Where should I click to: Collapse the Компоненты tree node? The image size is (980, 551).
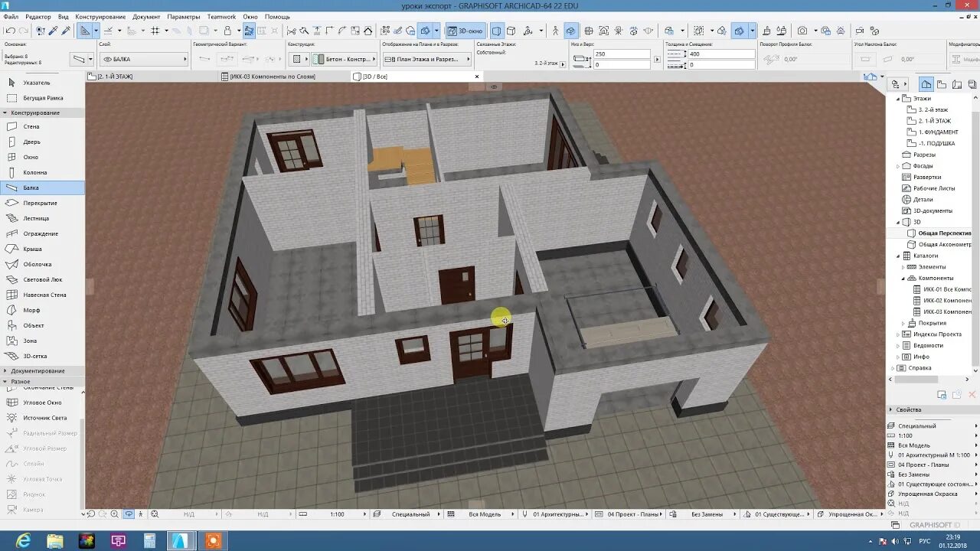(903, 279)
